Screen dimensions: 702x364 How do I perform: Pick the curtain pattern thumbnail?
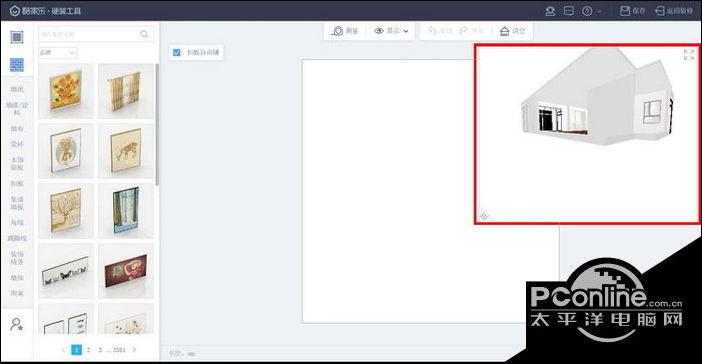coord(126,91)
